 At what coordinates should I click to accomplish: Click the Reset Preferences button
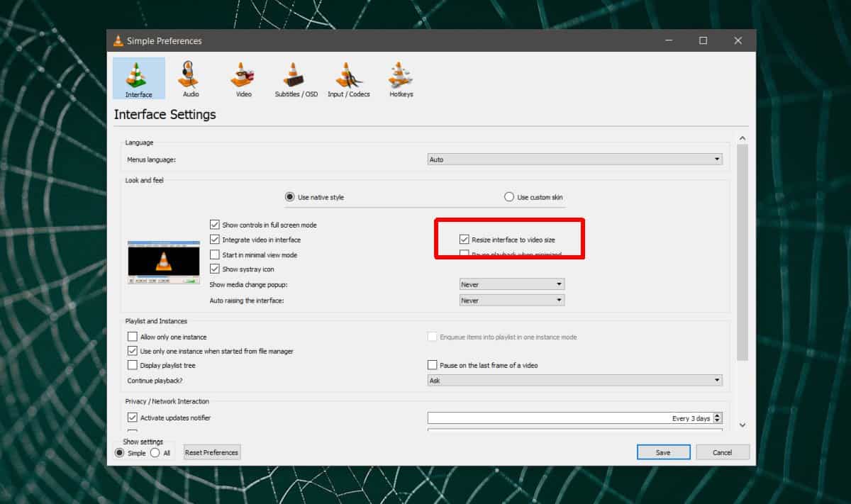pos(211,452)
